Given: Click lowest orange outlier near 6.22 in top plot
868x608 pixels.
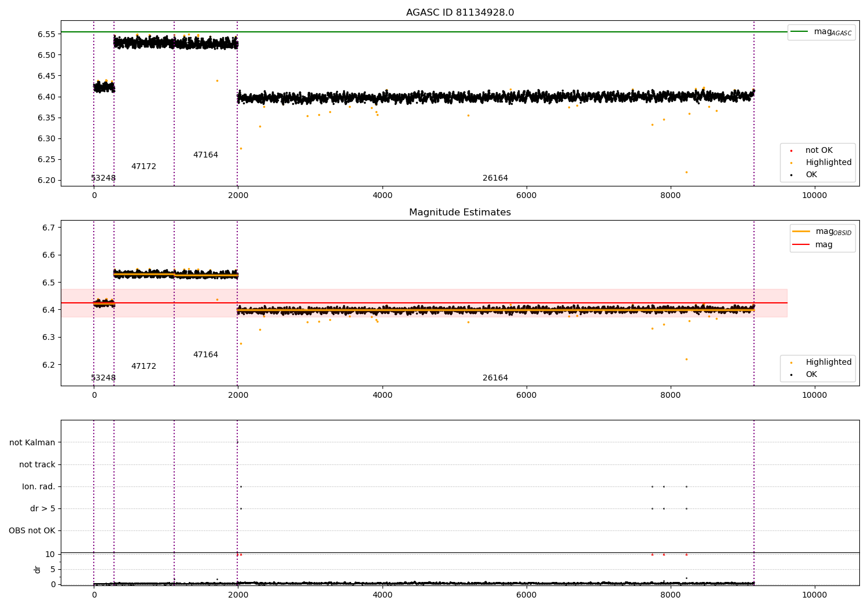Looking at the screenshot, I should click(686, 172).
